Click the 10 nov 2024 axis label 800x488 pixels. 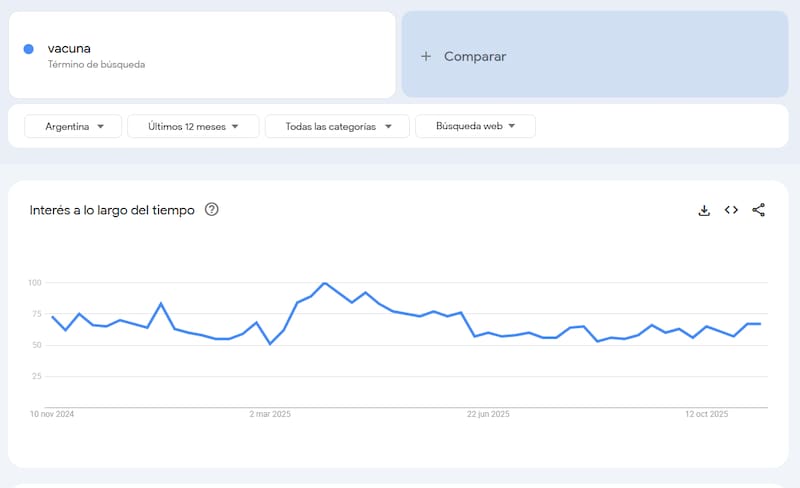coord(52,414)
